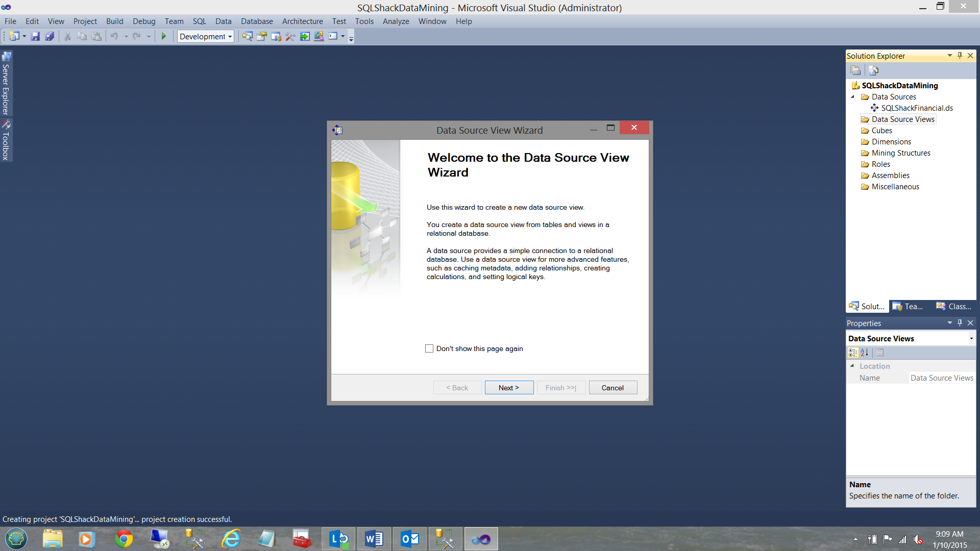Check 'Don't show this page again'
980x551 pixels.
[x=429, y=348]
